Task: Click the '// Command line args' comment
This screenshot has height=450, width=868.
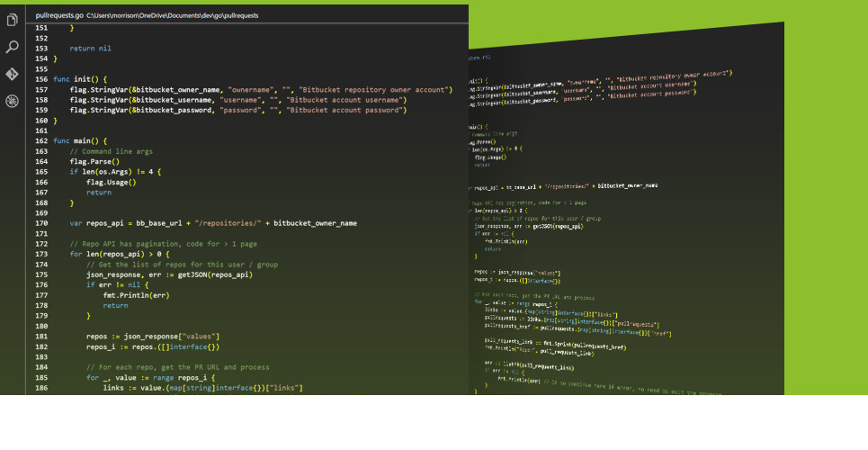Action: pos(112,151)
